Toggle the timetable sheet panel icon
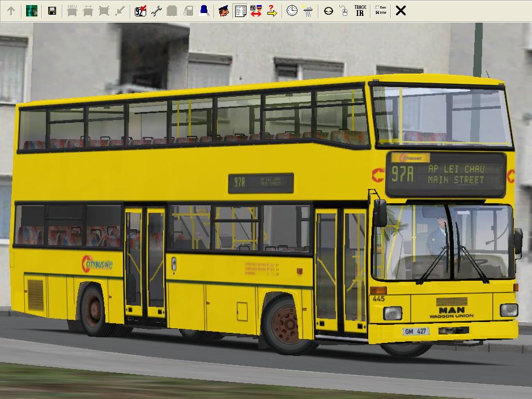 click(240, 11)
